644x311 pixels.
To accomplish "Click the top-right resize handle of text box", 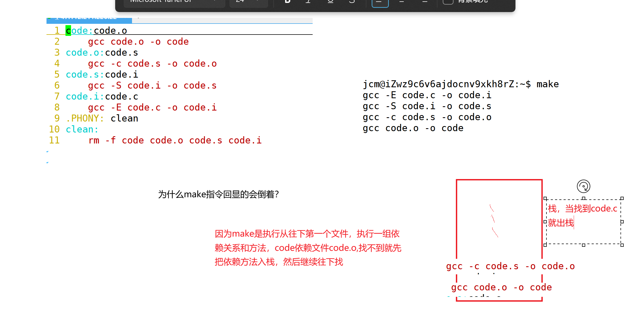I will [x=622, y=199].
